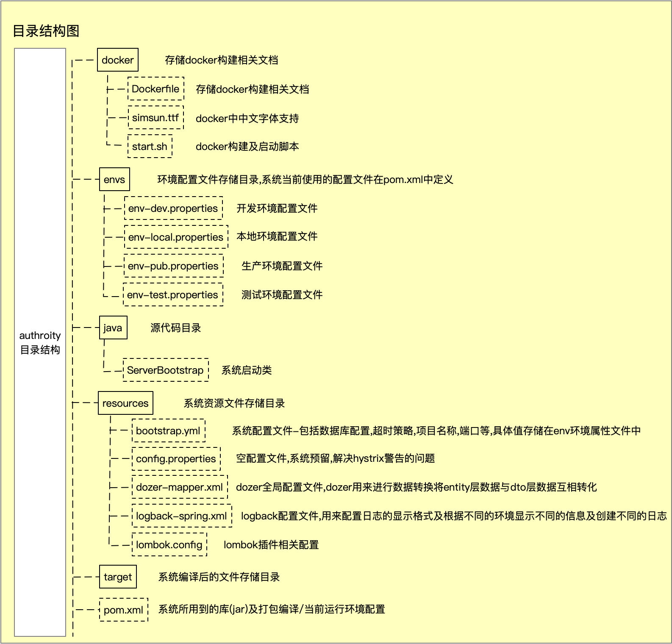Select the docker folder box
The image size is (672, 644).
coord(118,60)
